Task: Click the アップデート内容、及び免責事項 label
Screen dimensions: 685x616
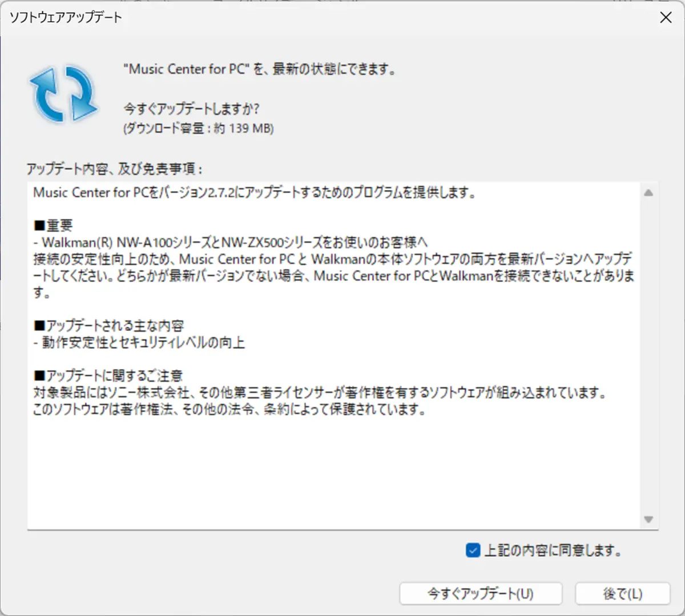Action: point(115,169)
